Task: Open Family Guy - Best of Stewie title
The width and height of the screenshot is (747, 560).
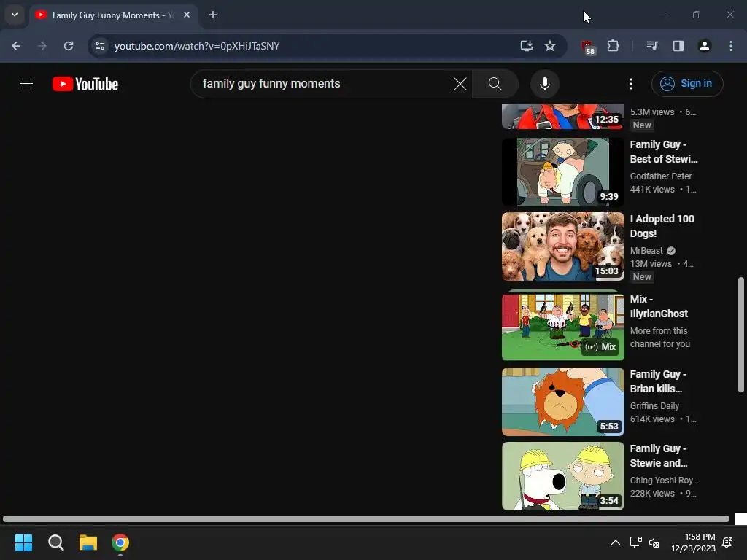Action: (664, 152)
